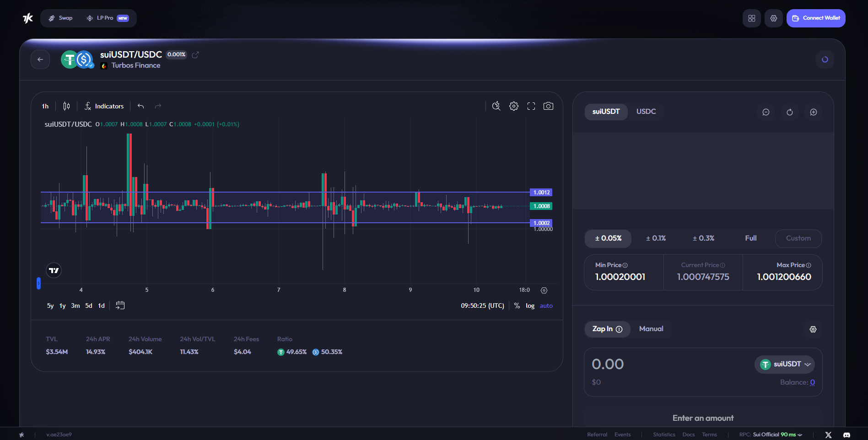Take a chart snapshot with camera icon
The width and height of the screenshot is (868, 440).
click(x=548, y=106)
